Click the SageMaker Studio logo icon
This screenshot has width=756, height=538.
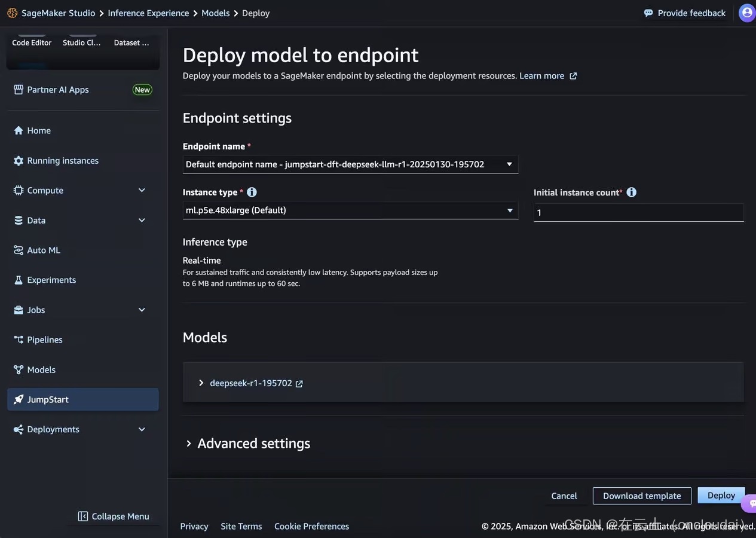tap(12, 13)
